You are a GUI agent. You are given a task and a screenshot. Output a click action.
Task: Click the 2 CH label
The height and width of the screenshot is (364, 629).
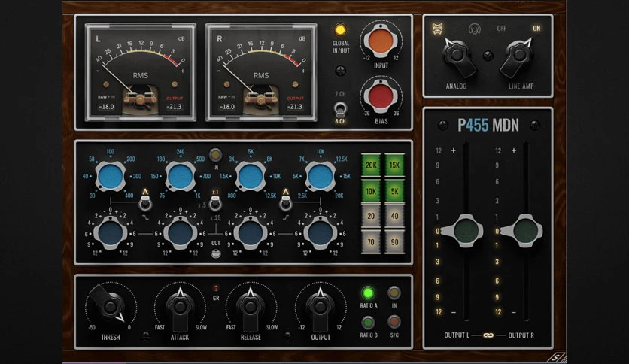340,94
